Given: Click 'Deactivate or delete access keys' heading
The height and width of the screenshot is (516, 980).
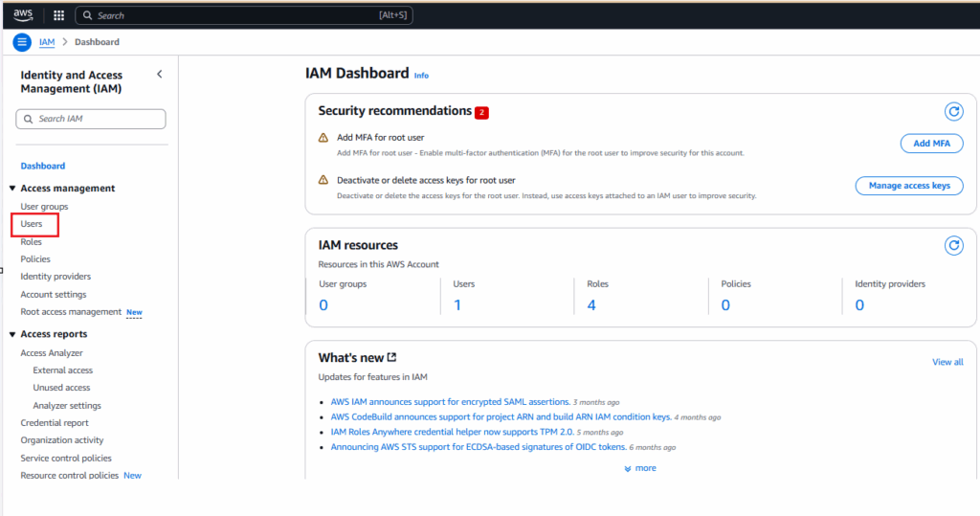Looking at the screenshot, I should pyautogui.click(x=426, y=180).
